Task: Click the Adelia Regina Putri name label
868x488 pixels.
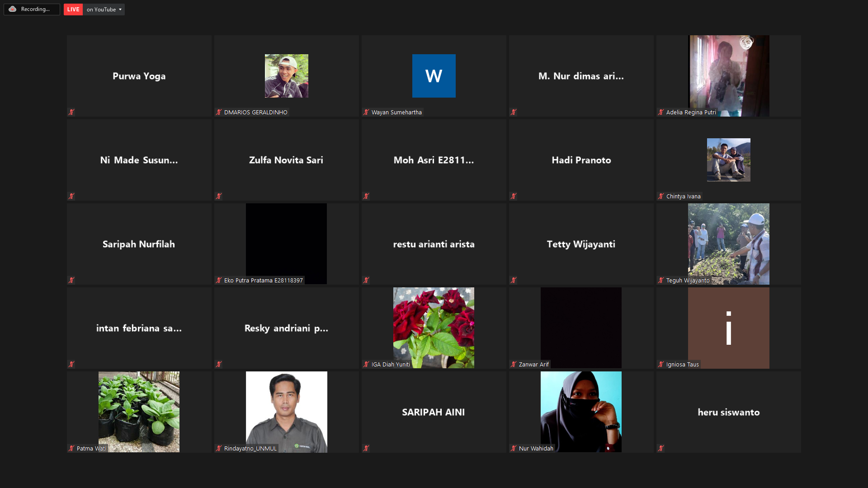Action: coord(691,113)
